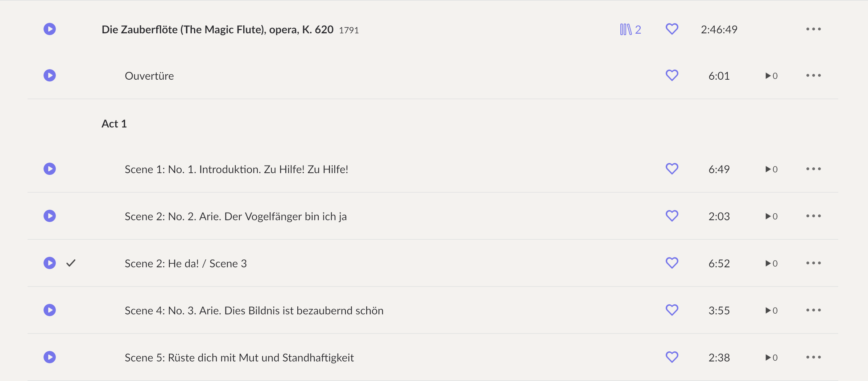
Task: Select the Scene 5 Rüste dich title
Action: (239, 357)
